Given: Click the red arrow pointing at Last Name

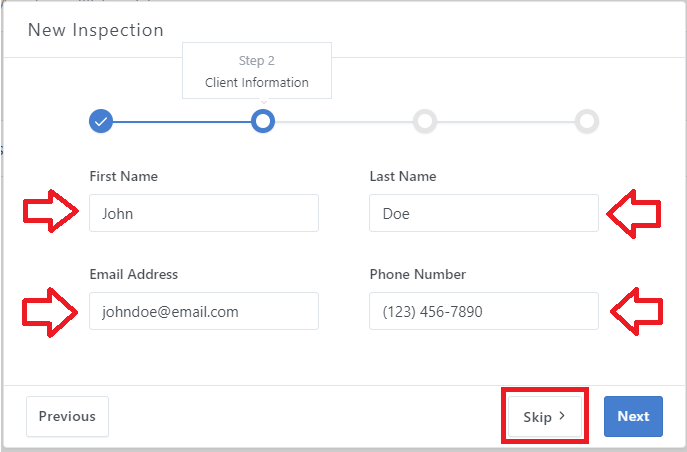Looking at the screenshot, I should (635, 213).
